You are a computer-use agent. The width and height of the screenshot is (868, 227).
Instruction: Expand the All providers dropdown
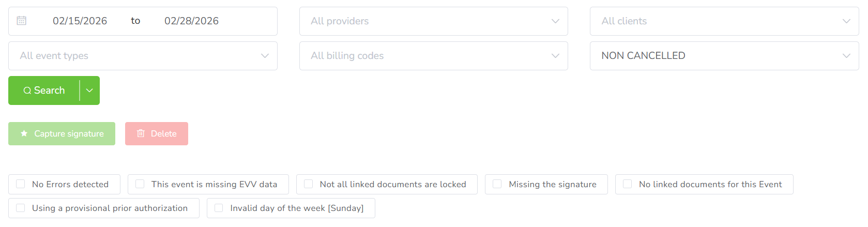tap(433, 21)
